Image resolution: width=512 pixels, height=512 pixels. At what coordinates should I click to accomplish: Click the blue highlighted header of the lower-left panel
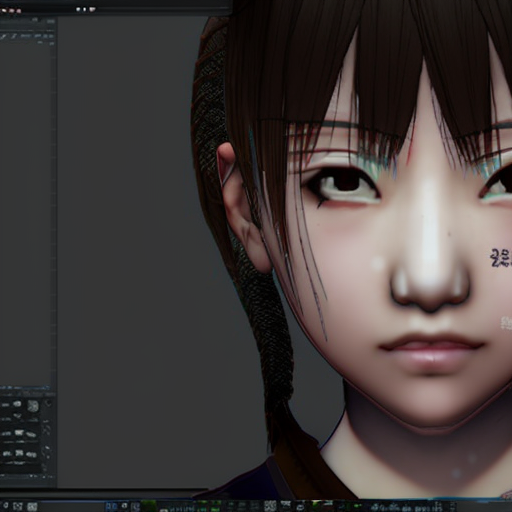tap(25, 388)
